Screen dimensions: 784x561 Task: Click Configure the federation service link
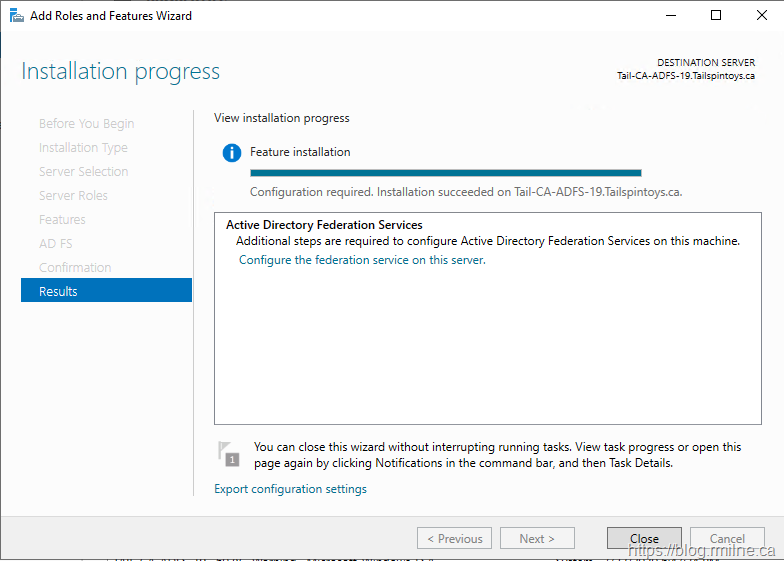point(362,260)
